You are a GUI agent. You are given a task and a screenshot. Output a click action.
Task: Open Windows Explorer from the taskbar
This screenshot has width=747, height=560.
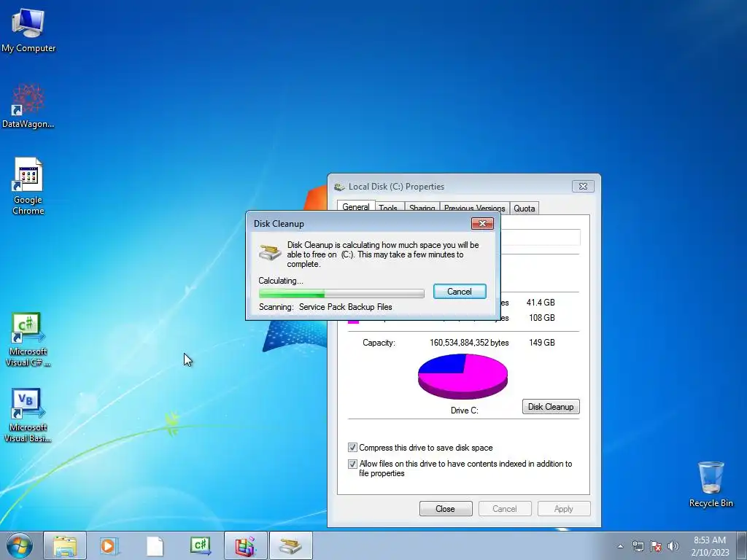click(65, 545)
